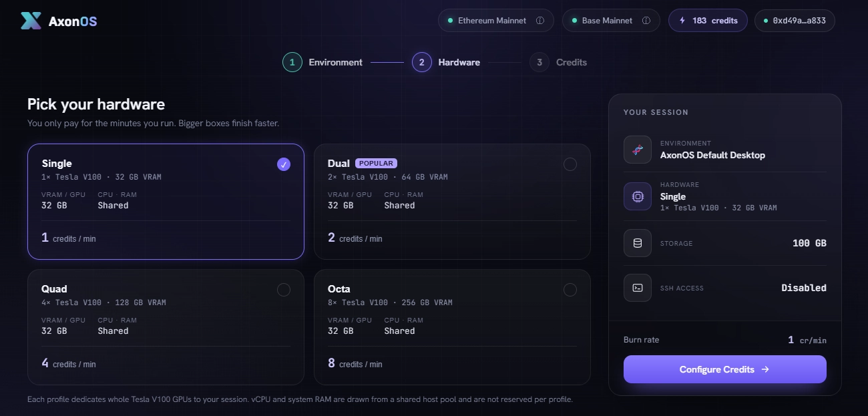Click the Configure Credits button
This screenshot has height=416, width=868.
[725, 369]
